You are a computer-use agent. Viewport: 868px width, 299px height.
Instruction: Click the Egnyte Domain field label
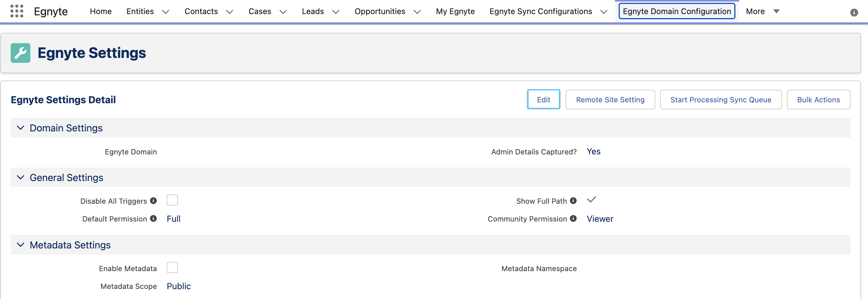[131, 152]
